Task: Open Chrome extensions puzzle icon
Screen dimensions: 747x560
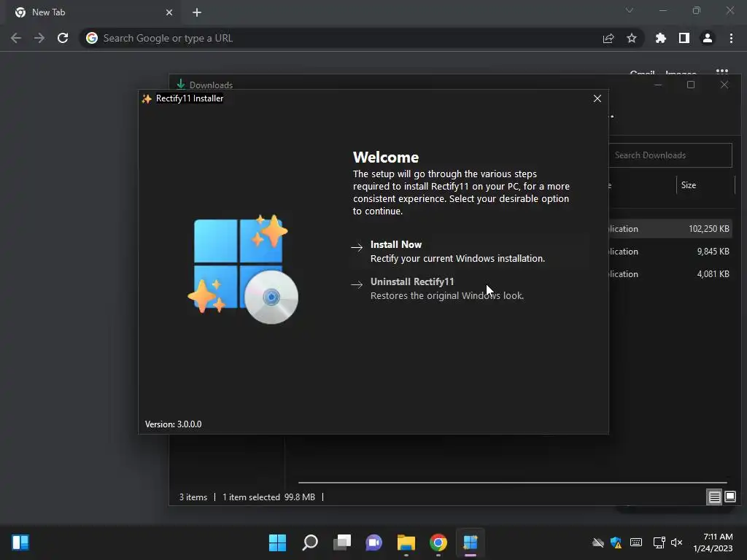Action: tap(661, 38)
